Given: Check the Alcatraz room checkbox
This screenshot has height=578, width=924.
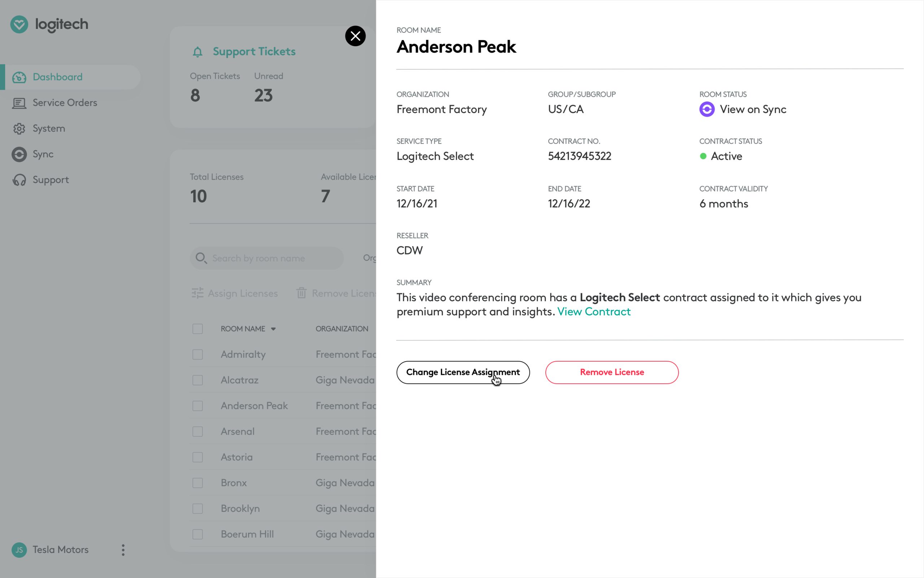Looking at the screenshot, I should click(x=197, y=380).
